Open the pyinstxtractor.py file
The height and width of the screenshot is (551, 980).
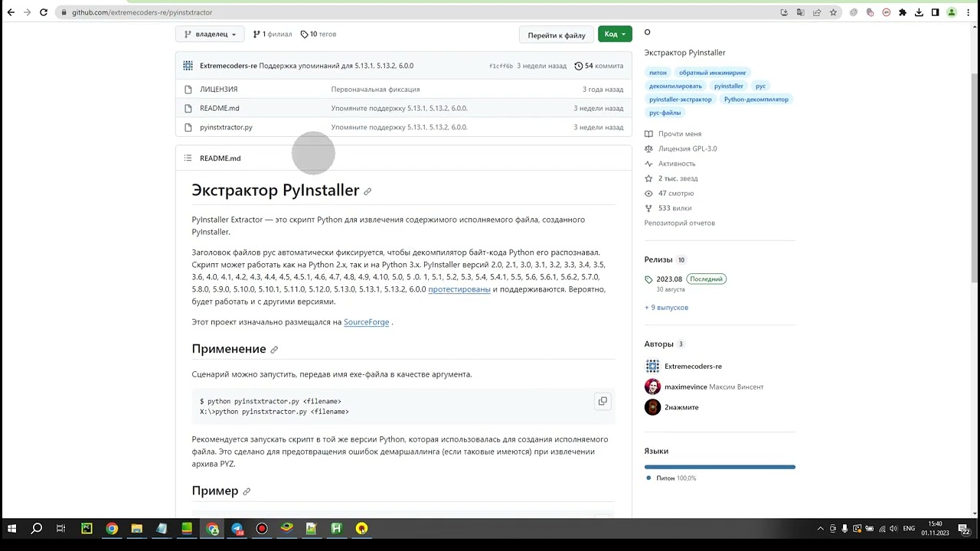click(x=226, y=128)
